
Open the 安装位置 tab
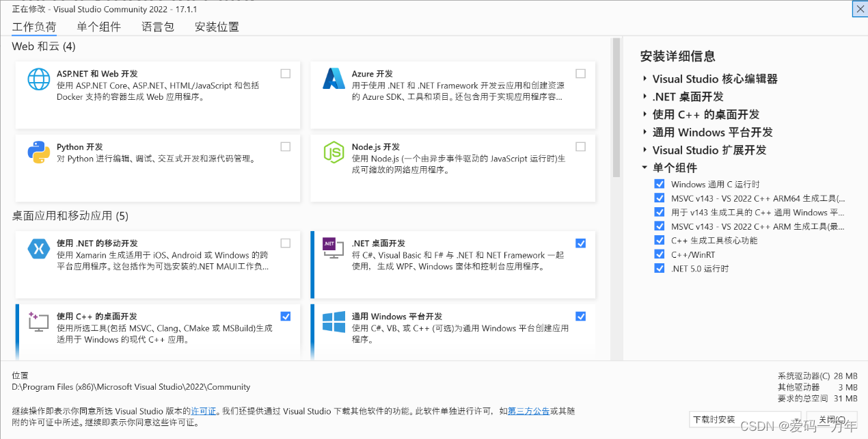coord(217,27)
